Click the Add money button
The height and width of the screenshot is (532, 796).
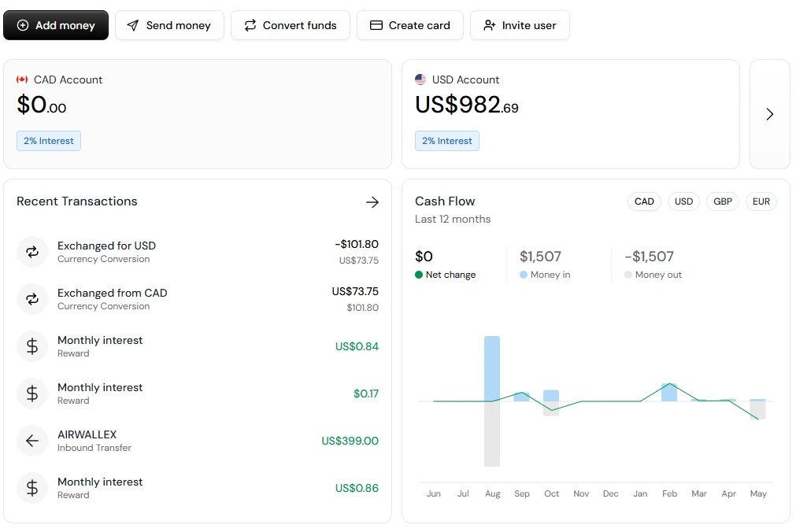pyautogui.click(x=56, y=25)
